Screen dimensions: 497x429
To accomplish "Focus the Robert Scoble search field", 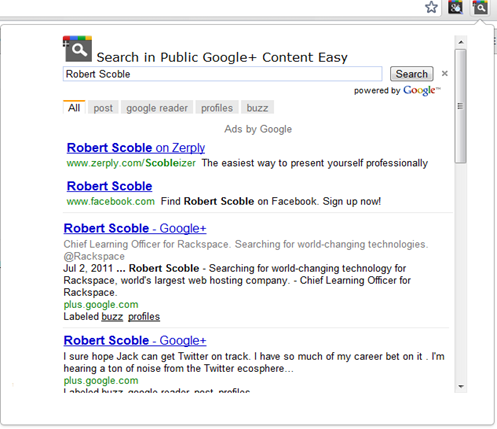I will (222, 74).
